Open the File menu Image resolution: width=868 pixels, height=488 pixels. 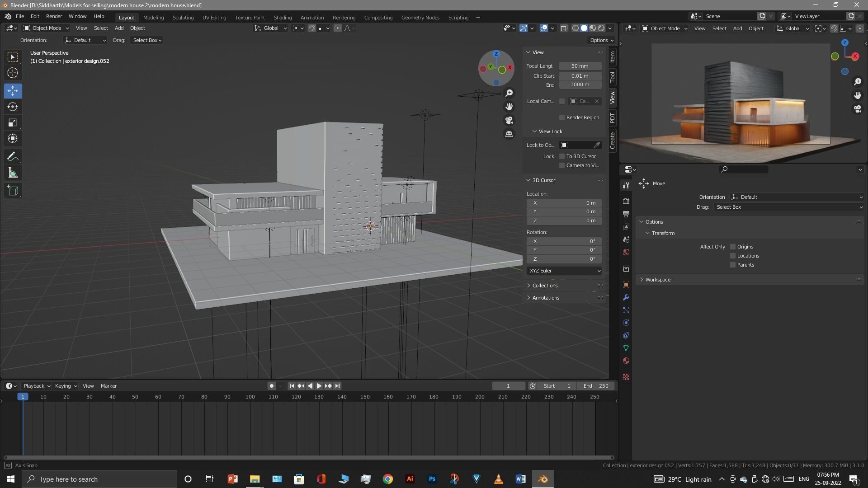tap(20, 16)
